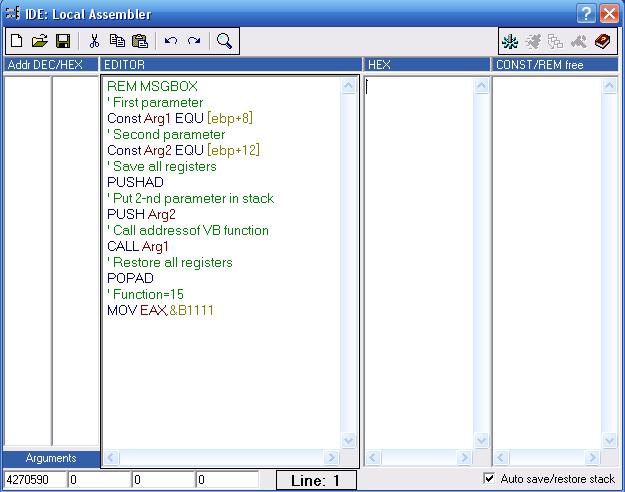Click the comment "' Call addressof VB function"
This screenshot has width=625, height=492.
click(188, 230)
